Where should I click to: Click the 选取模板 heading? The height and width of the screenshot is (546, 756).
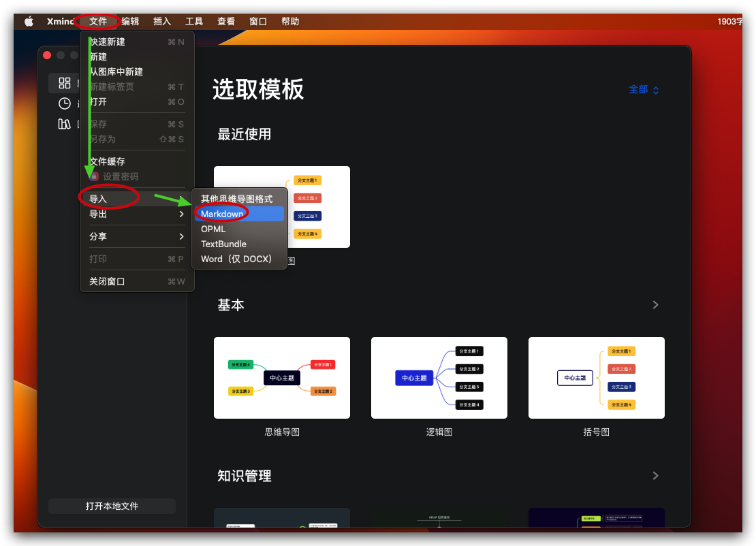tap(258, 89)
